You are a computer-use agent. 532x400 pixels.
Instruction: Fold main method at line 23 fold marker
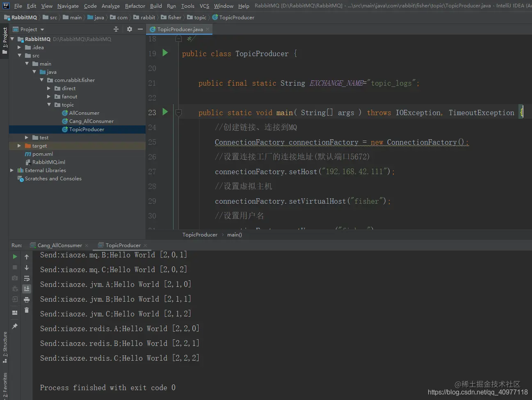tap(178, 112)
